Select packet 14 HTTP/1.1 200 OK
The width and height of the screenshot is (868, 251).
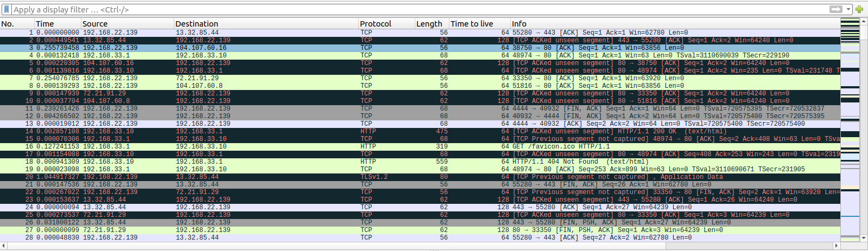420,131
